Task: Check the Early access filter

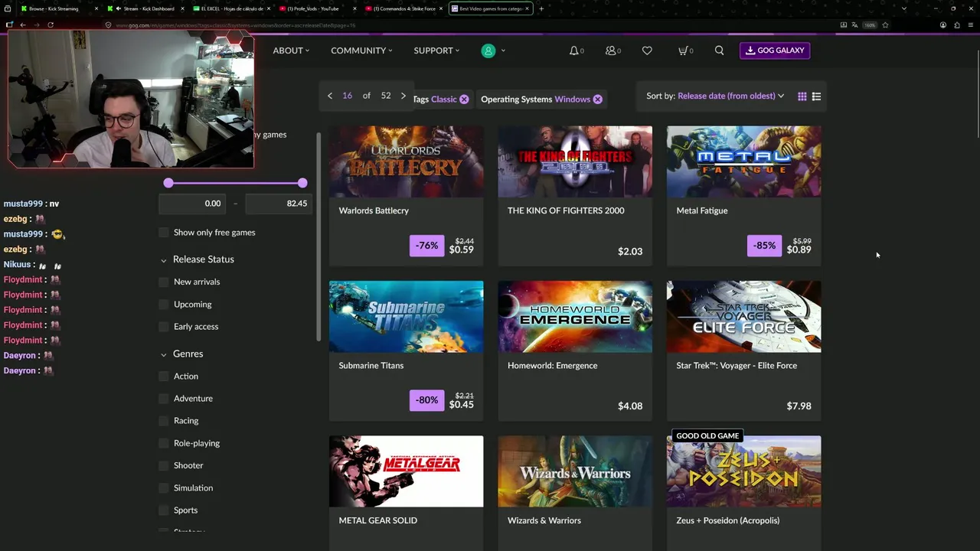Action: click(164, 327)
